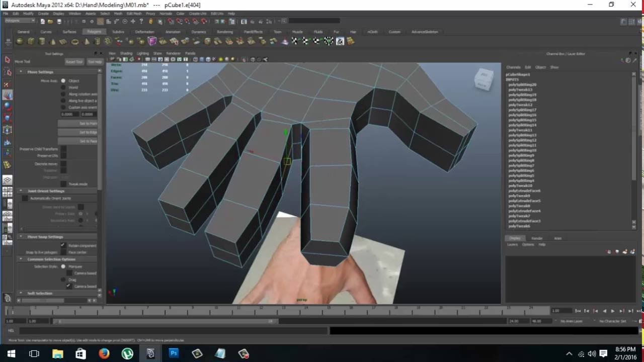Viewport: 644px width, 362px height.
Task: Click the save scene icon
Action: coord(59,21)
